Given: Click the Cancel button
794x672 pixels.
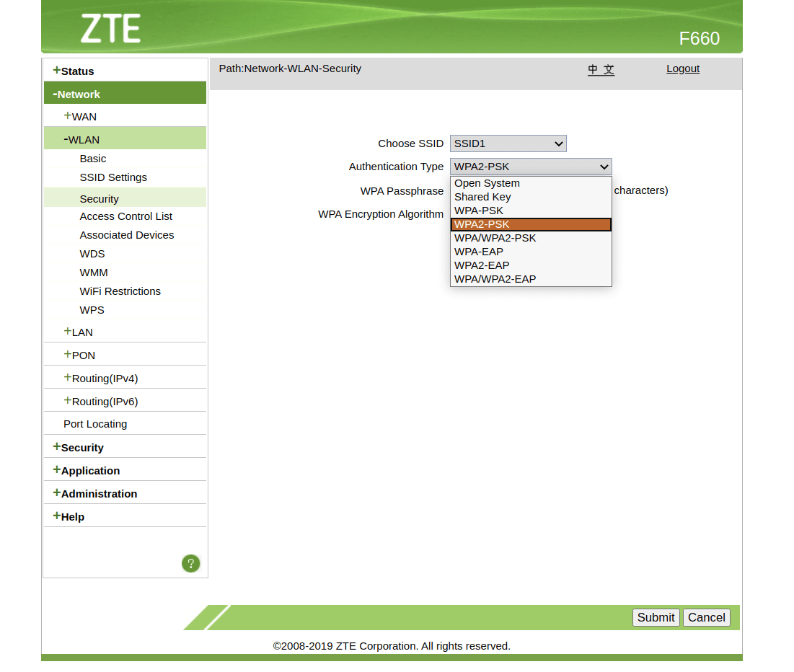Looking at the screenshot, I should pyautogui.click(x=707, y=617).
